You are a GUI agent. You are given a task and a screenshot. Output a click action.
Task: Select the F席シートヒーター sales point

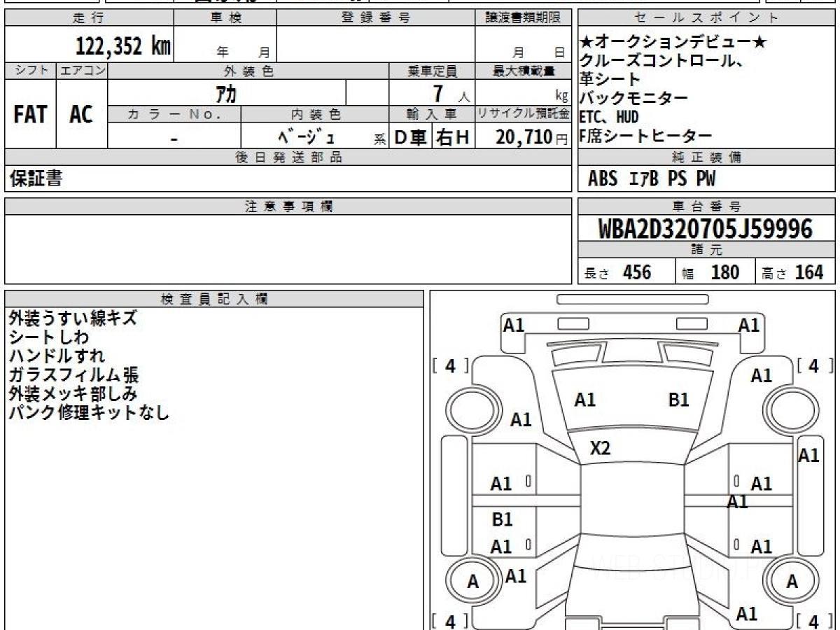point(646,136)
